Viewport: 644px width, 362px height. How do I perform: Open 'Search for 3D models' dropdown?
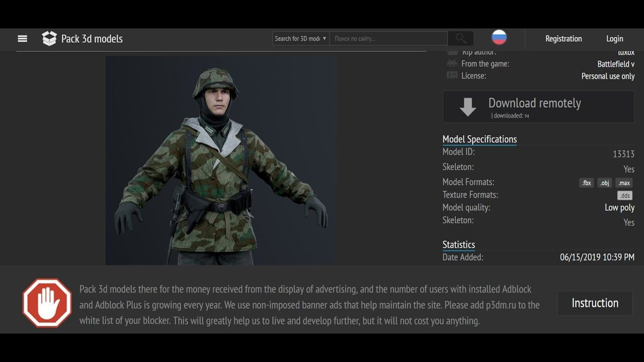(x=301, y=39)
